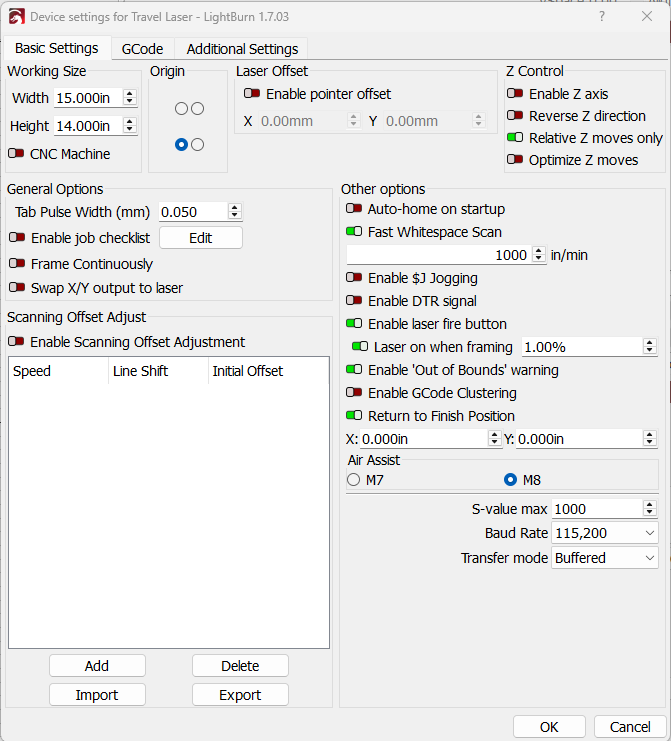
Task: Click the Cancel button
Action: [x=630, y=727]
